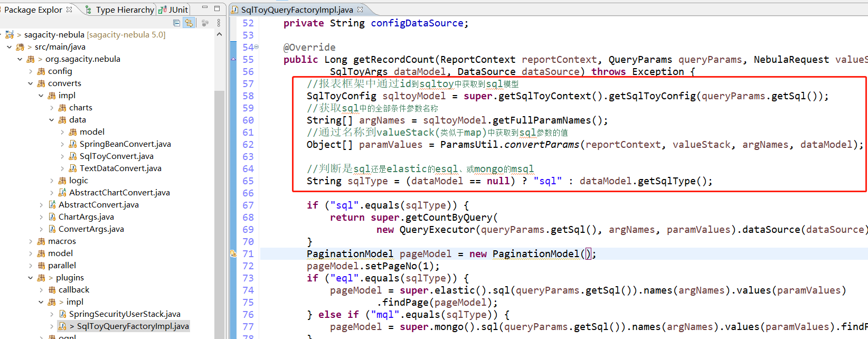Click line number 62 in the gutter
Screen dimensions: 868x339
(x=248, y=145)
